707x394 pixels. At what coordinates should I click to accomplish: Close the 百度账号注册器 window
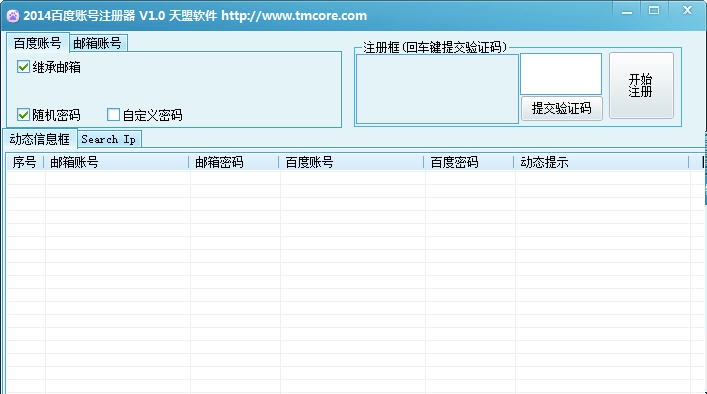point(687,11)
